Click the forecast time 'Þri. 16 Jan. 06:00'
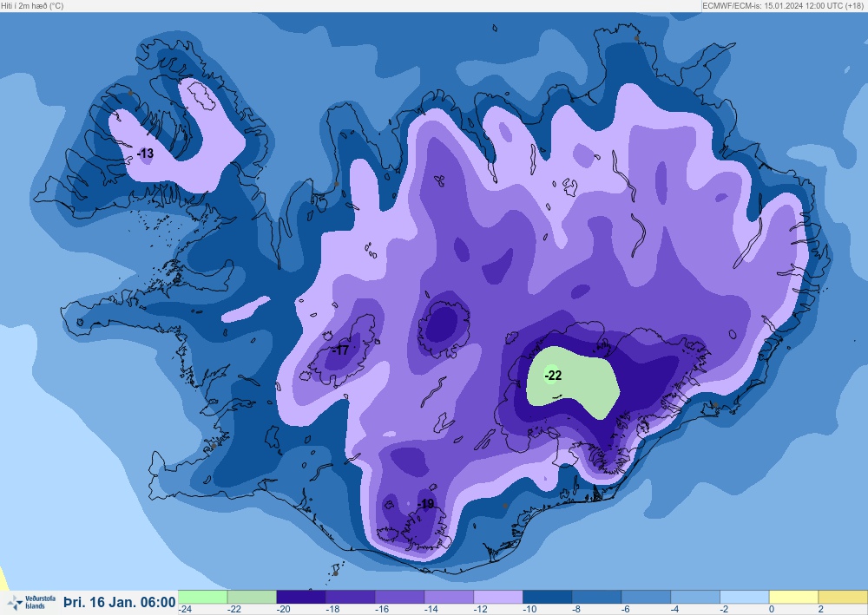This screenshot has height=615, width=868. pos(120,602)
